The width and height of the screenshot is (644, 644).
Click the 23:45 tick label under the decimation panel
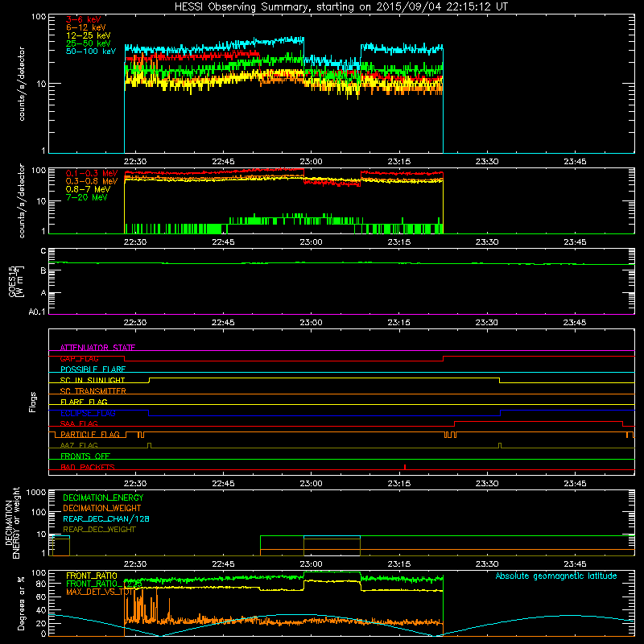point(575,564)
